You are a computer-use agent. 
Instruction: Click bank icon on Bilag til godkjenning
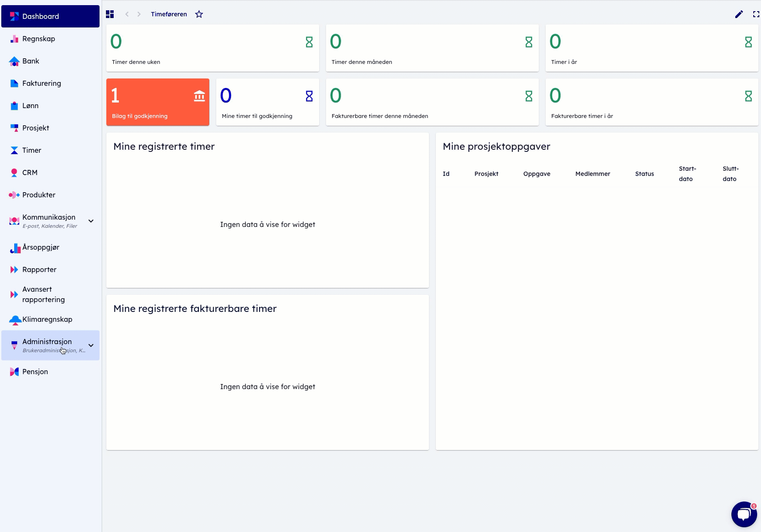pyautogui.click(x=199, y=96)
